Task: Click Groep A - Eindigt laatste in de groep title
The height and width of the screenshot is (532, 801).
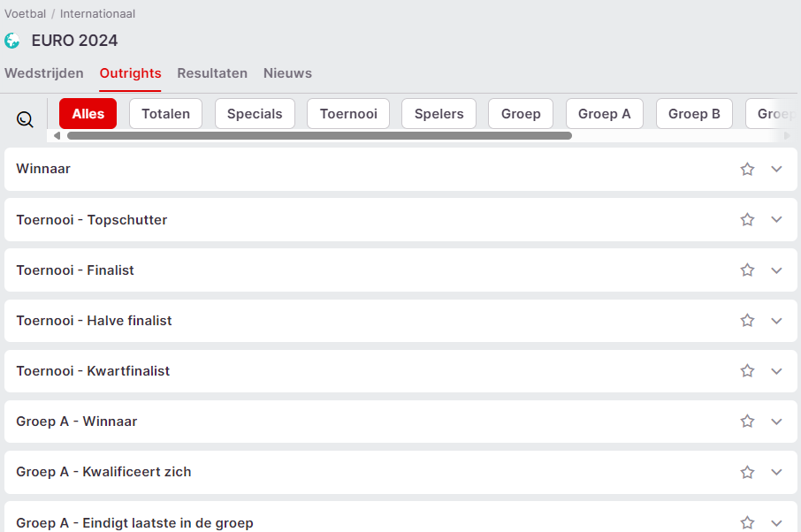Action: pos(135,523)
